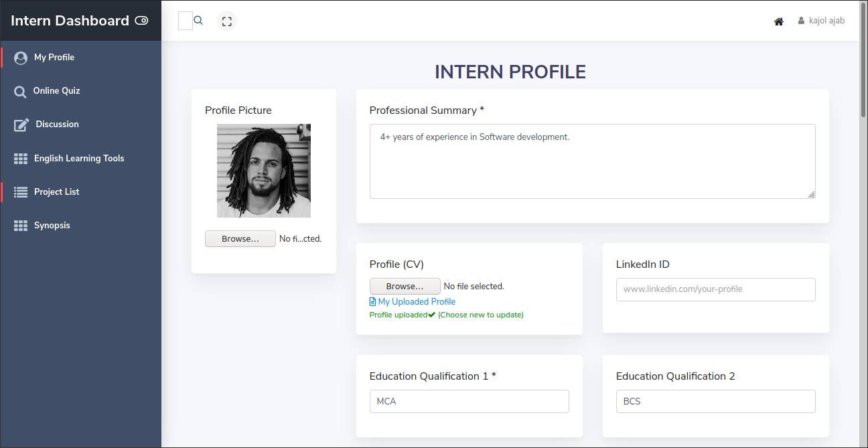Select the Online Quiz magnifier icon
The height and width of the screenshot is (448, 868).
click(21, 92)
